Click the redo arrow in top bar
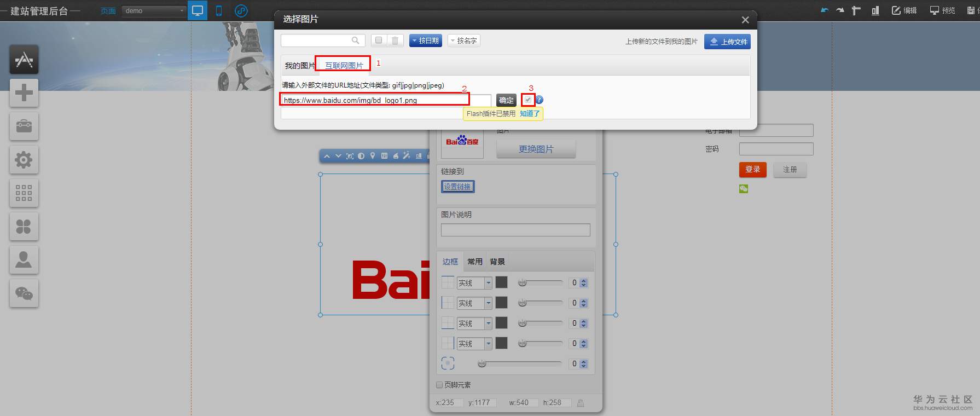Image resolution: width=980 pixels, height=416 pixels. click(x=840, y=10)
